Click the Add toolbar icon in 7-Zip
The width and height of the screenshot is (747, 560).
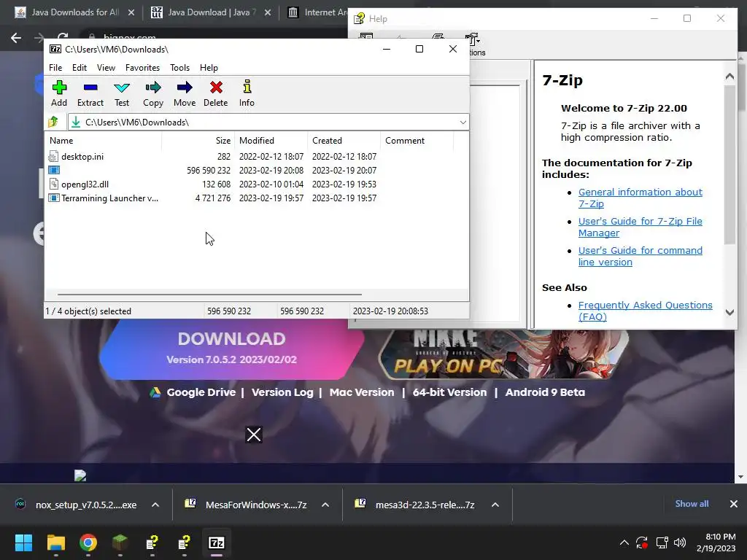tap(59, 93)
